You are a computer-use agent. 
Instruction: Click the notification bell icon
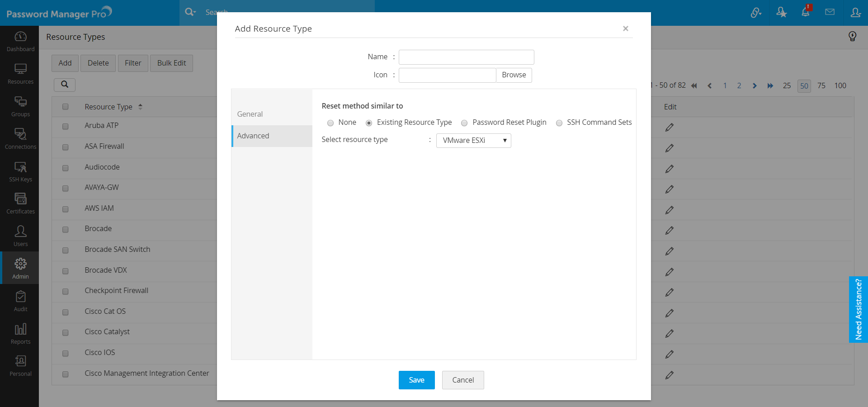(x=806, y=12)
